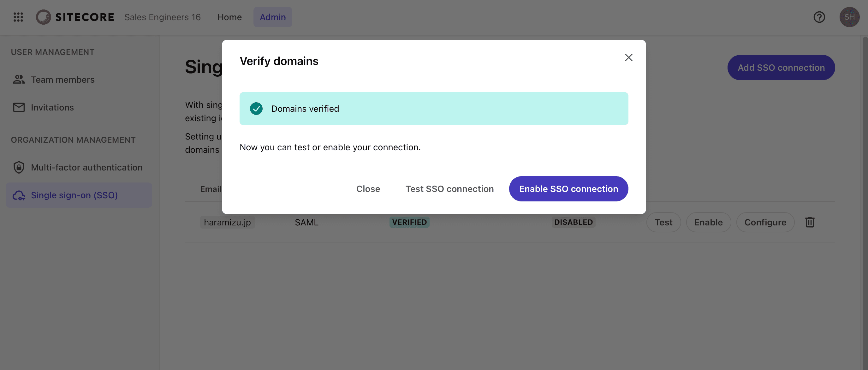Click the Single sign-on cloud key icon
This screenshot has width=868, height=370.
point(19,195)
